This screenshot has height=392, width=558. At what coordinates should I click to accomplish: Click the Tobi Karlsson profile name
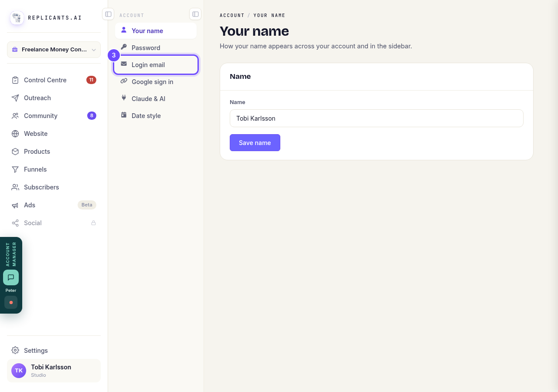pyautogui.click(x=51, y=367)
